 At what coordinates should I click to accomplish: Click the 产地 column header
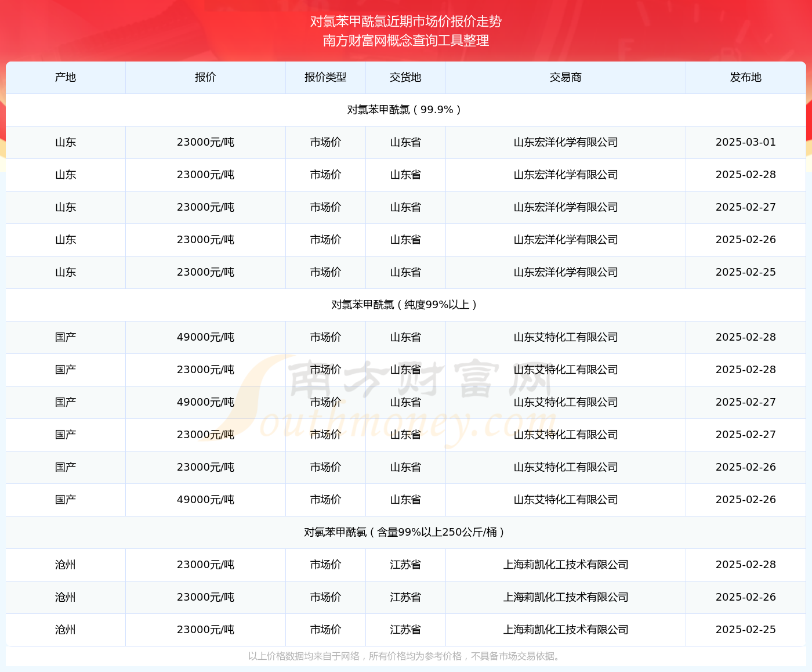(66, 77)
